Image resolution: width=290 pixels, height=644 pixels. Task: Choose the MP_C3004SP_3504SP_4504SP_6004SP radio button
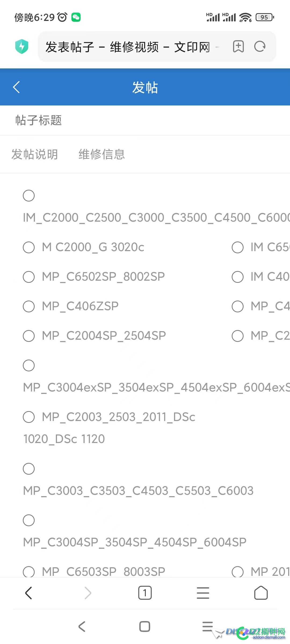(x=29, y=520)
